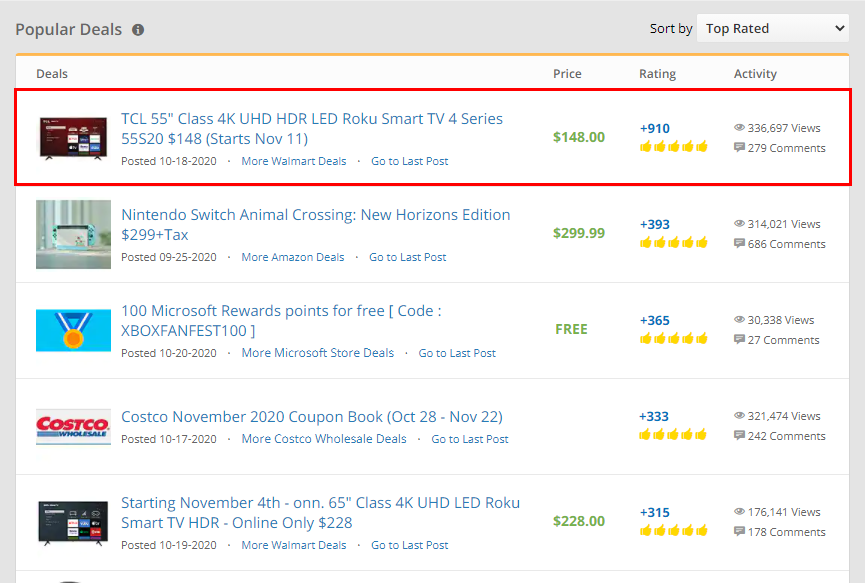The height and width of the screenshot is (583, 865).
Task: Click the Posted 09-25-2020 date text
Action: [x=169, y=257]
